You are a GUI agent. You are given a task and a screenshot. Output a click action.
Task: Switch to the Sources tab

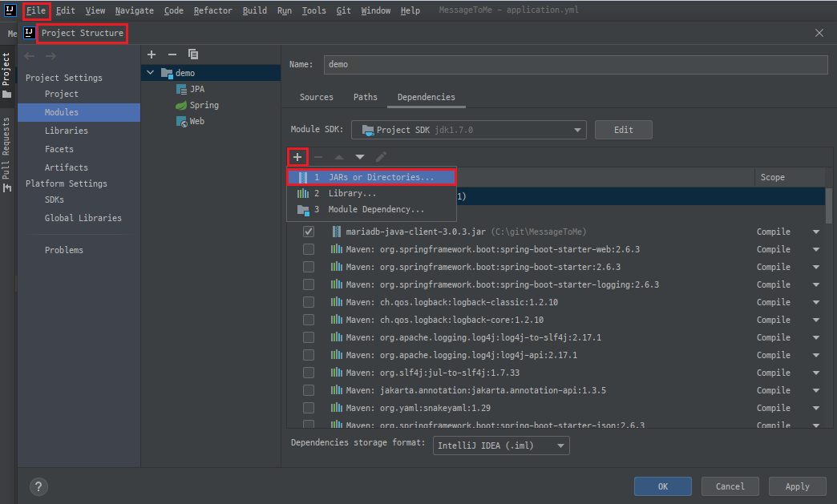tap(316, 96)
